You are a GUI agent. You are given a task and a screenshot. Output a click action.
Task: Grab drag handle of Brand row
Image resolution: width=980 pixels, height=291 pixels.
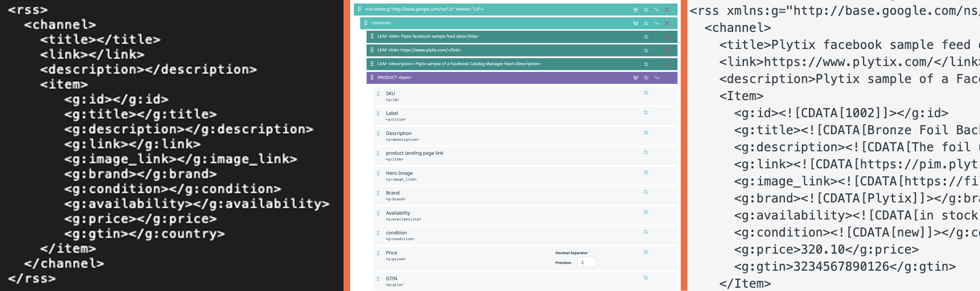[x=378, y=193]
